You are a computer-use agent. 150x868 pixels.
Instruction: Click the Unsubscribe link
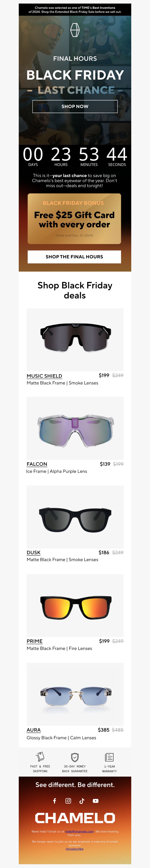(x=75, y=849)
